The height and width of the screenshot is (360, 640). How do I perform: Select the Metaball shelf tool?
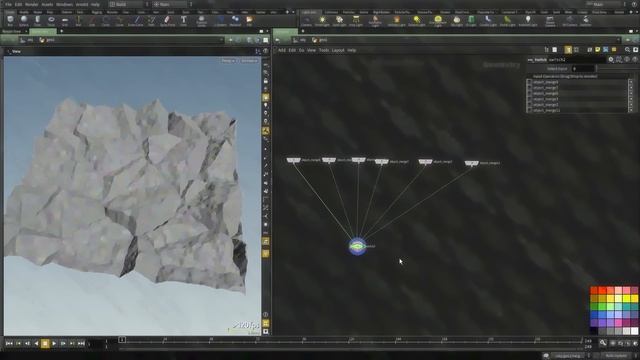pyautogui.click(x=235, y=21)
